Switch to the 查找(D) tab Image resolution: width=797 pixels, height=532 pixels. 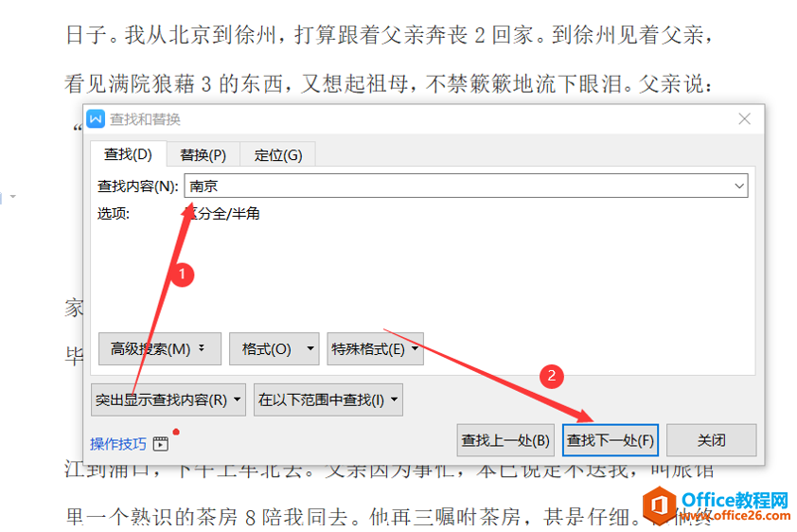tap(128, 154)
